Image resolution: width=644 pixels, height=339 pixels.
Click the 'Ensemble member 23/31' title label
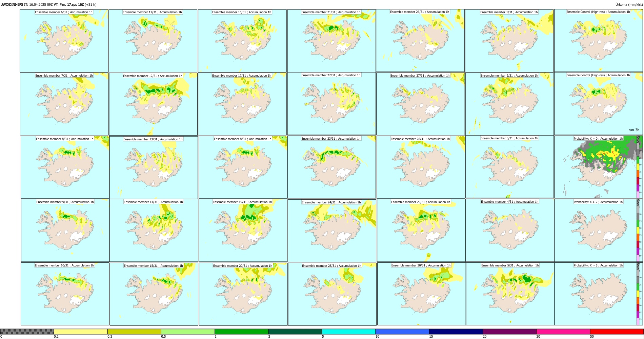[331, 139]
